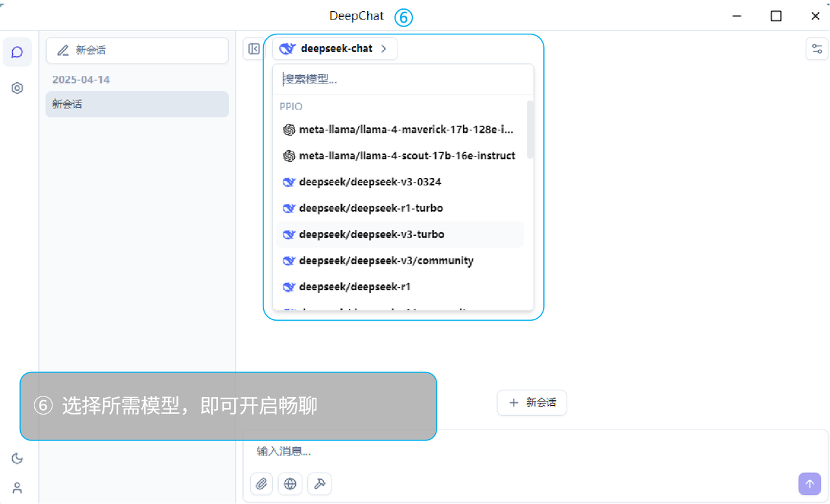
Task: Select meta-llama/llama-4-scout-17b-16e-instruct model
Action: point(407,155)
